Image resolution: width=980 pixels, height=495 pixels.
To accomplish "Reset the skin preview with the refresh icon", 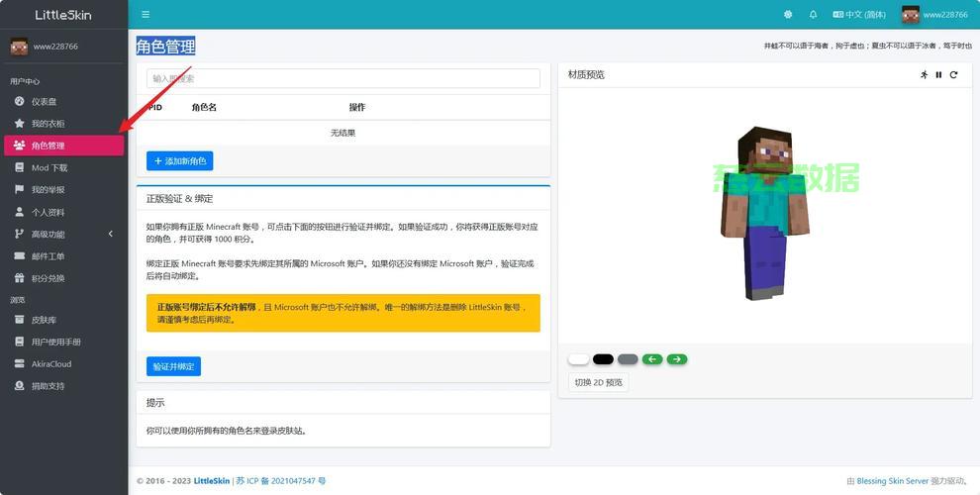I will pyautogui.click(x=953, y=75).
